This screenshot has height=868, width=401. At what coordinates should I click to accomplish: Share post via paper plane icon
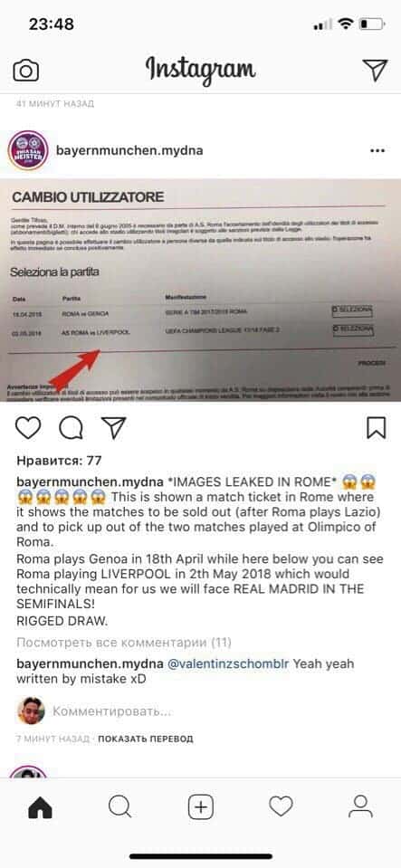[x=113, y=428]
